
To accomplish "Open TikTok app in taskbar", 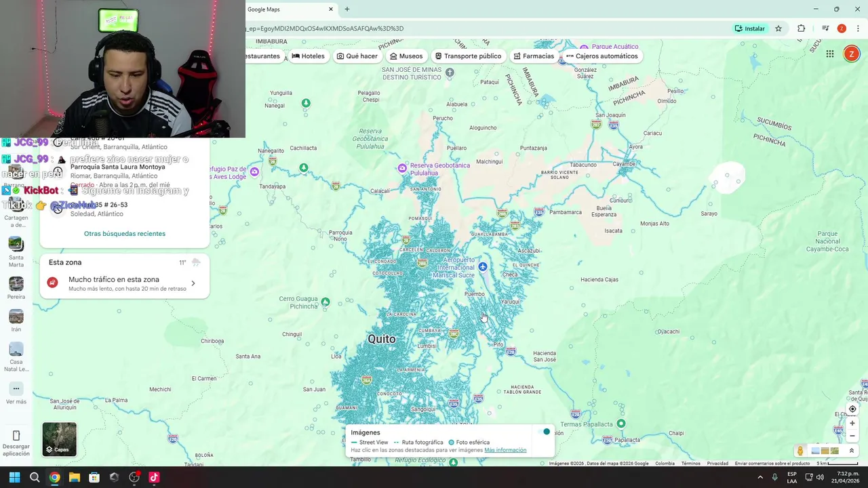I will pyautogui.click(x=154, y=477).
